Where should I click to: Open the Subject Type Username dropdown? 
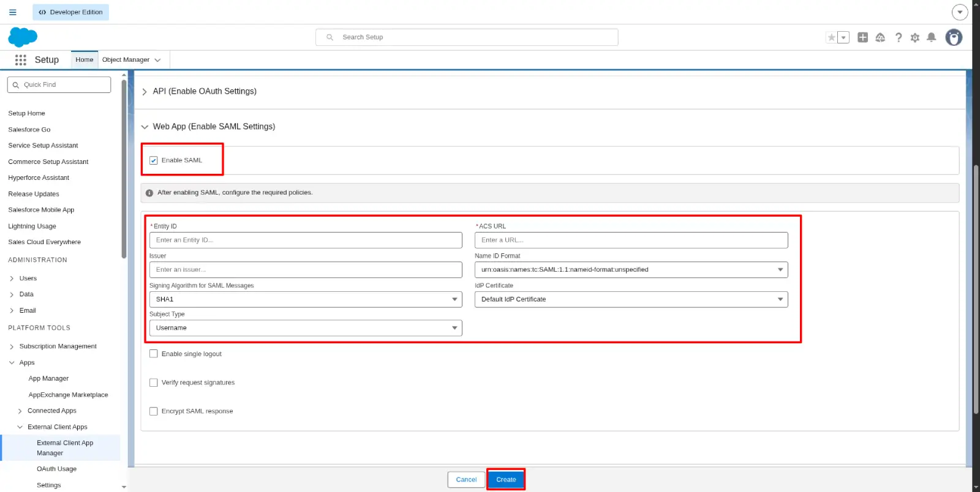click(306, 328)
